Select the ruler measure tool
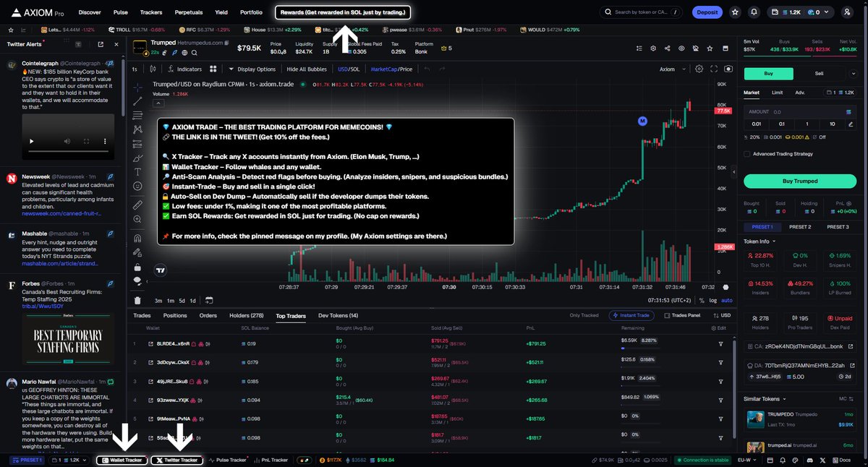This screenshot has height=467, width=868. (137, 206)
